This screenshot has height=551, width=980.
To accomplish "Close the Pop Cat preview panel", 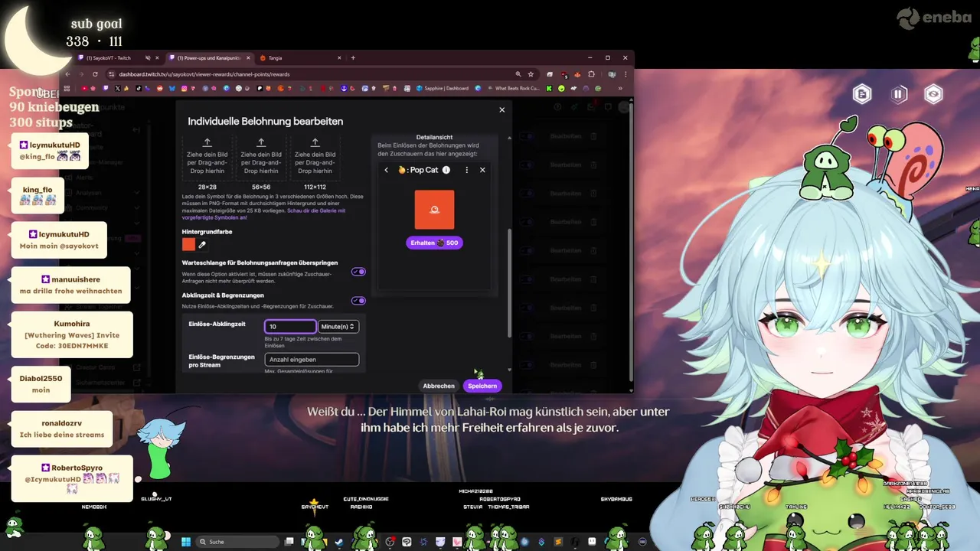I will (x=482, y=170).
